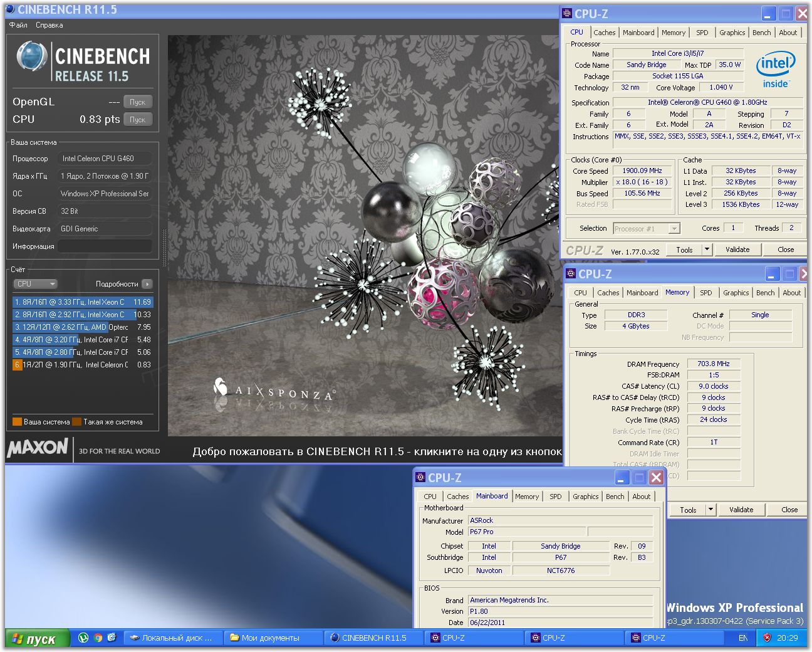812x652 pixels.
Task: Click the Mainboard CPU-Z window title icon
Action: (420, 477)
